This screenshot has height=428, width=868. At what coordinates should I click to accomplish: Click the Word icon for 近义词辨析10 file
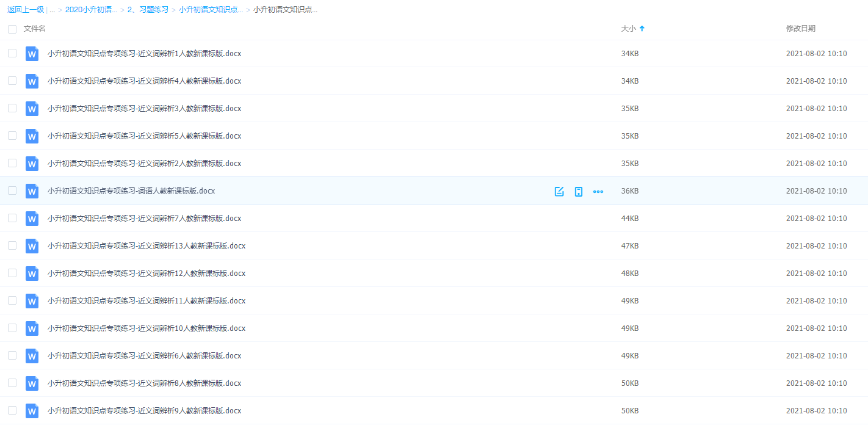pos(32,328)
